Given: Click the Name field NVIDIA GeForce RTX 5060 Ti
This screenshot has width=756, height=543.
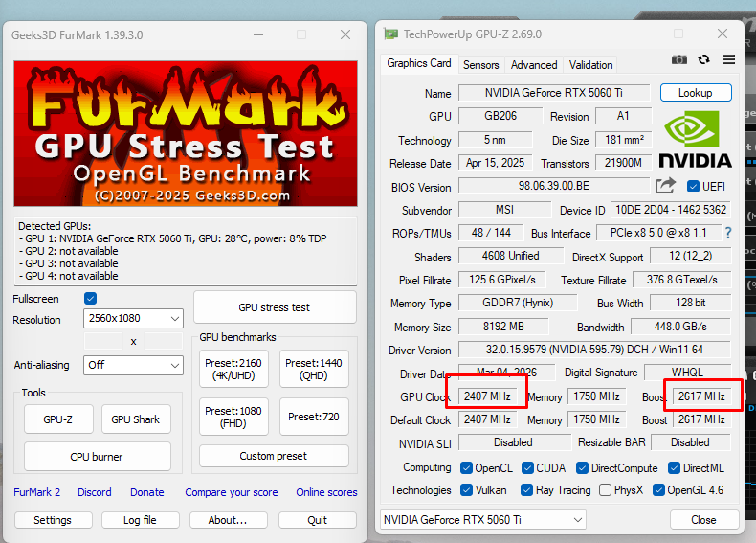Looking at the screenshot, I should [x=554, y=93].
